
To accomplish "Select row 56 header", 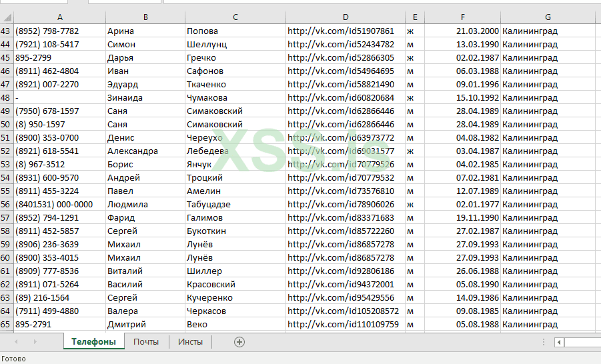I will (x=6, y=205).
